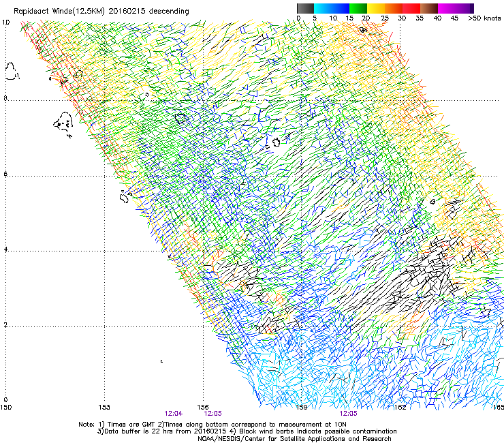Click the '12:05' time label beside 159
This screenshot has height=443, width=504.
click(x=348, y=414)
